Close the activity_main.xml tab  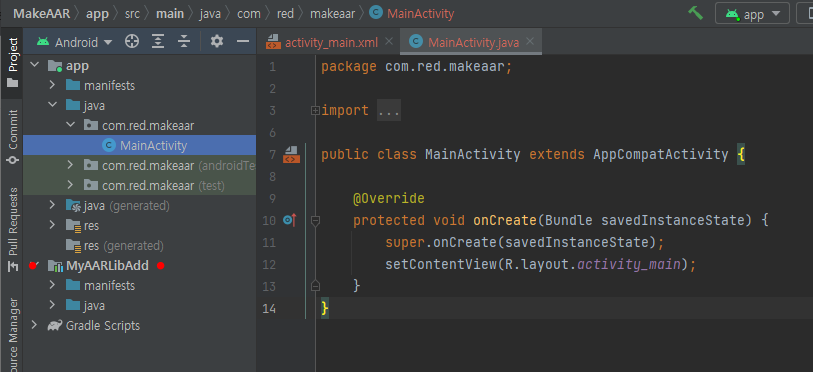(x=389, y=42)
